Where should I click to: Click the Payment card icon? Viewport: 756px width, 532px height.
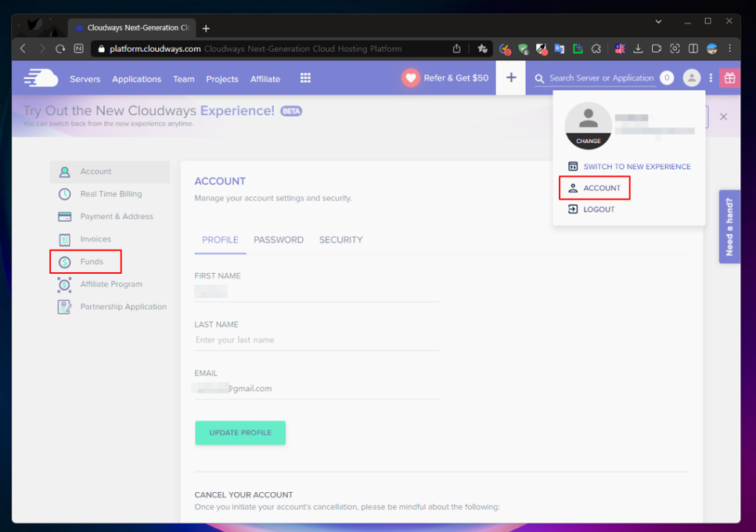(65, 217)
